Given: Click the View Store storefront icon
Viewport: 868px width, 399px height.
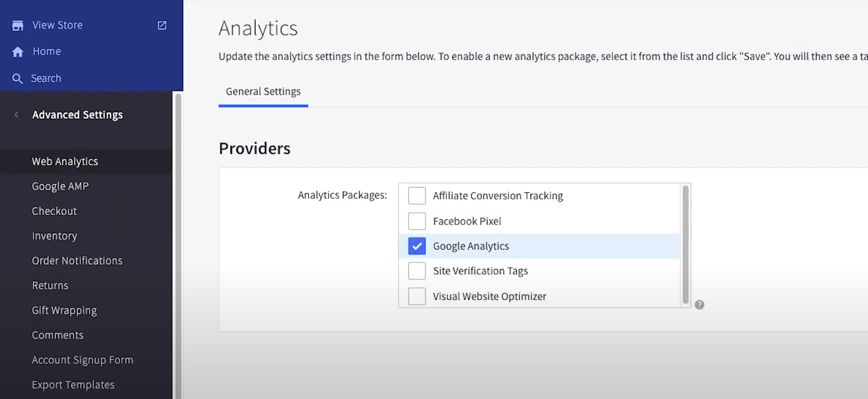Looking at the screenshot, I should coord(18,25).
